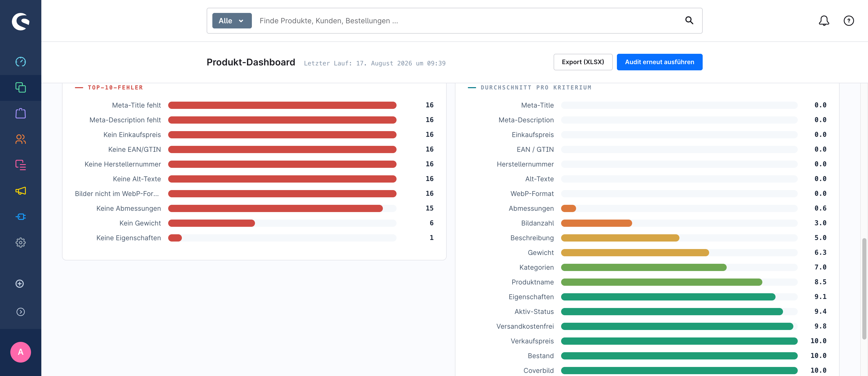Click the count 6 for Kein Gewicht
The height and width of the screenshot is (376, 868).
[432, 223]
